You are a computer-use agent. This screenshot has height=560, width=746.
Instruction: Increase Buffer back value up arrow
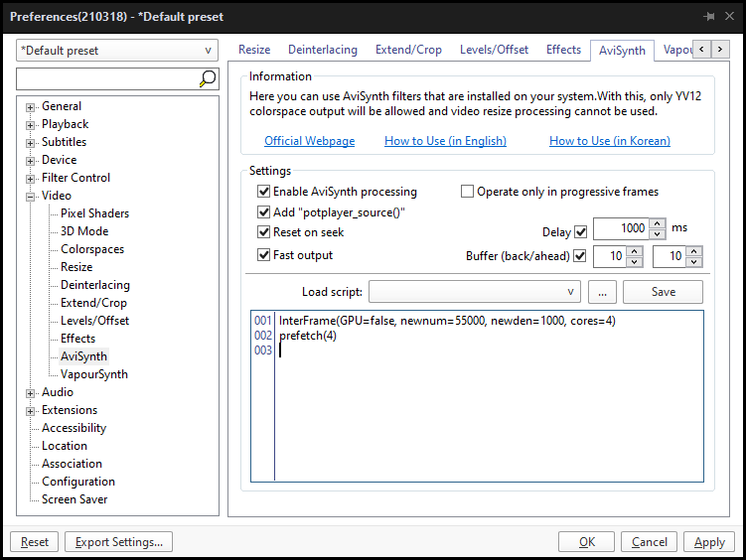(x=634, y=251)
